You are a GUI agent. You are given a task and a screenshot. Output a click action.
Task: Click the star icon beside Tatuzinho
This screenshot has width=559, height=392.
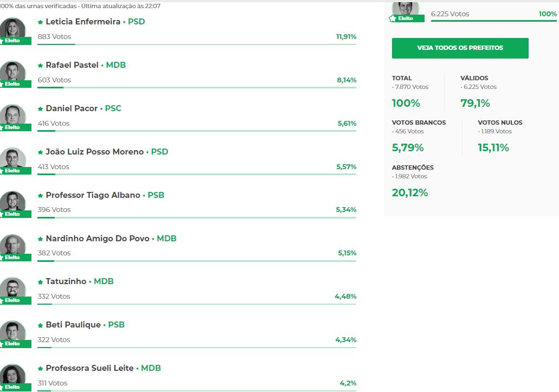point(40,282)
